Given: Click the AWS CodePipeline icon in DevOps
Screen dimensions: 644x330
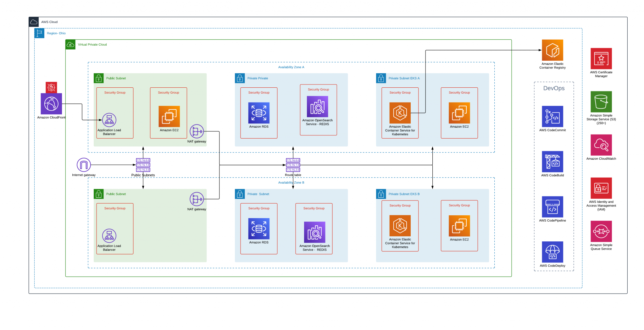Looking at the screenshot, I should pos(552,207).
